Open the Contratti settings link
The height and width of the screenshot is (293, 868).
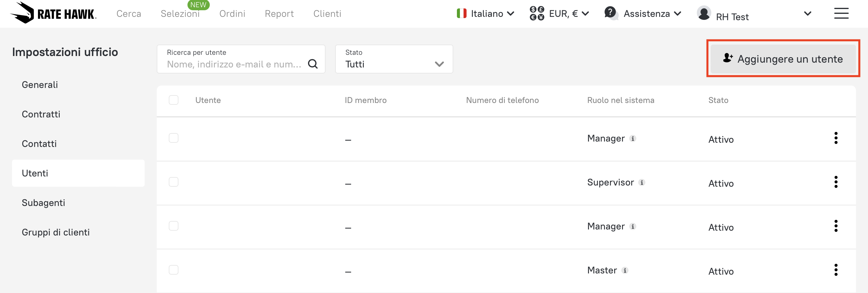(x=41, y=114)
